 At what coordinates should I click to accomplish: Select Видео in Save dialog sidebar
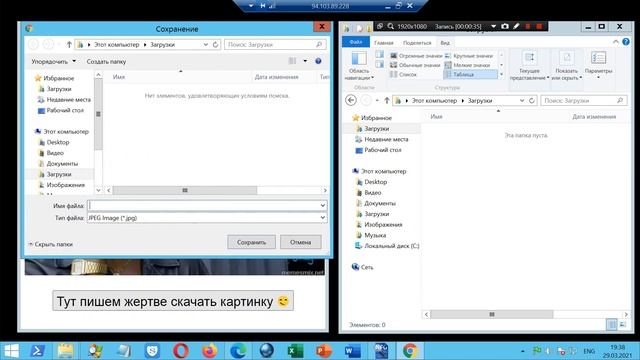(x=51, y=153)
